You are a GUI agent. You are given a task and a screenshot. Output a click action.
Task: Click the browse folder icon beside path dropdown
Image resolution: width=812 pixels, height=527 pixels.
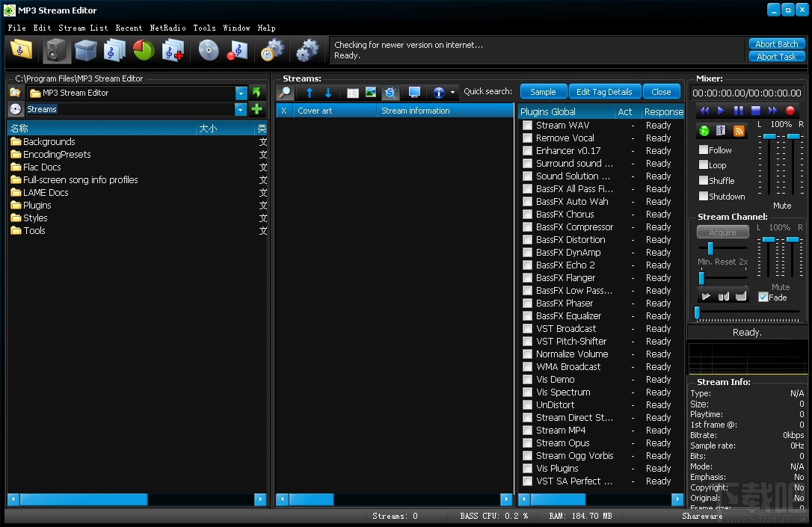pyautogui.click(x=15, y=93)
